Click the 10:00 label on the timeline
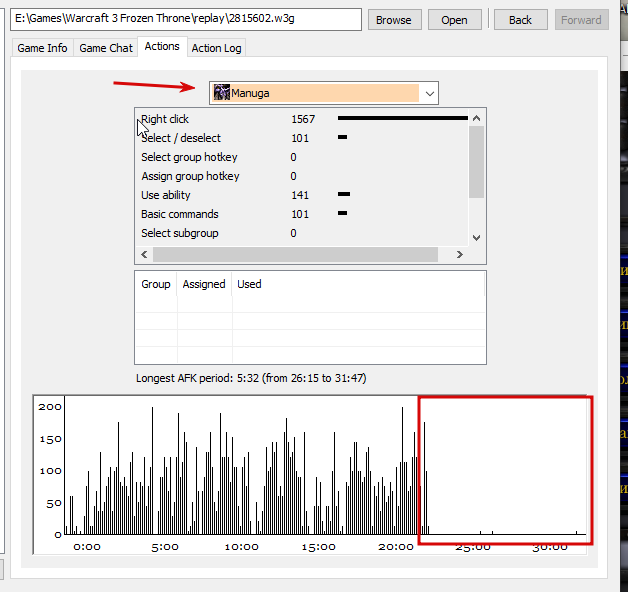Viewport: 628px width, 592px height. coord(242,547)
